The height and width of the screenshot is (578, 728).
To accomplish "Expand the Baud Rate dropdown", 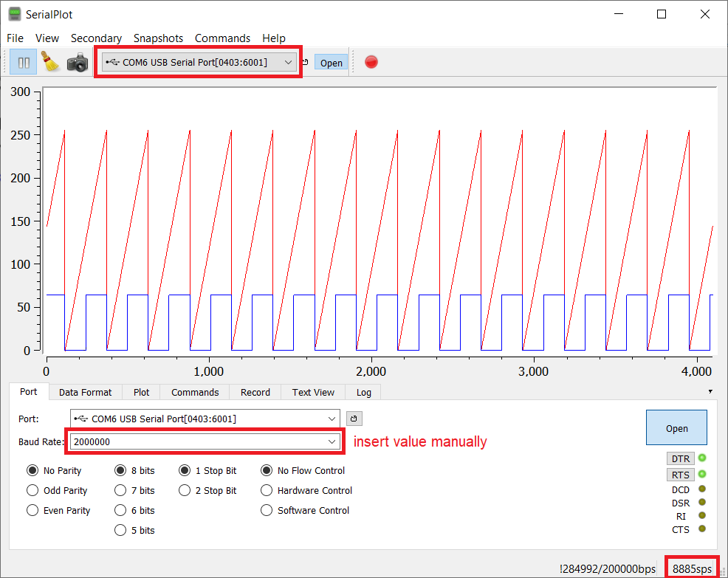I will point(332,441).
